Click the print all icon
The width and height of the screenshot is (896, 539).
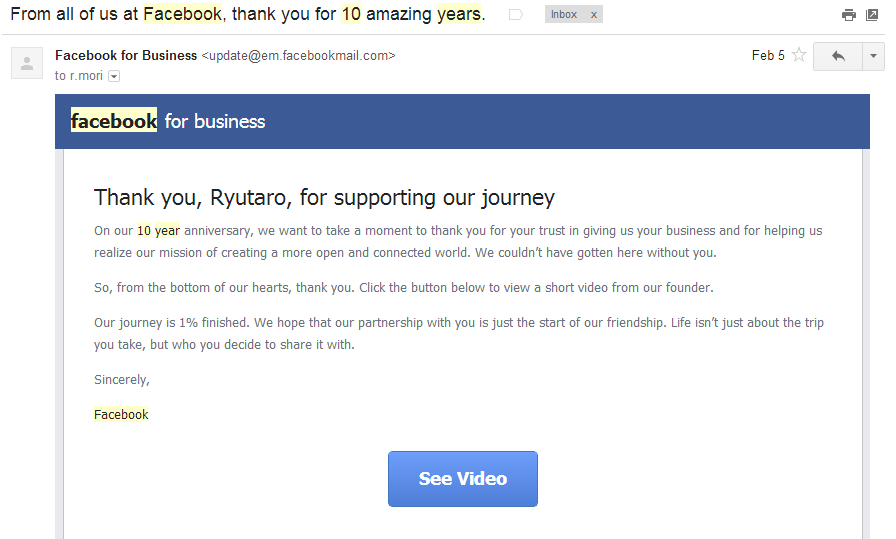(x=849, y=15)
